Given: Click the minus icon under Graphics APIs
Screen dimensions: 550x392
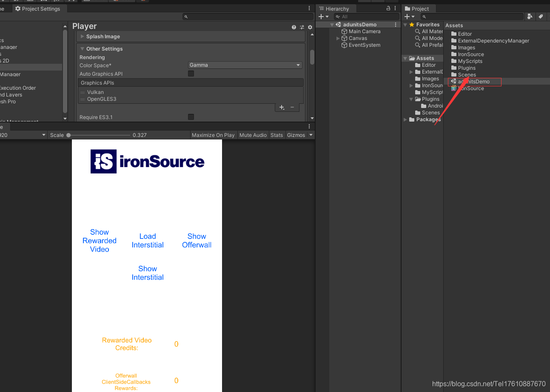Looking at the screenshot, I should (292, 108).
